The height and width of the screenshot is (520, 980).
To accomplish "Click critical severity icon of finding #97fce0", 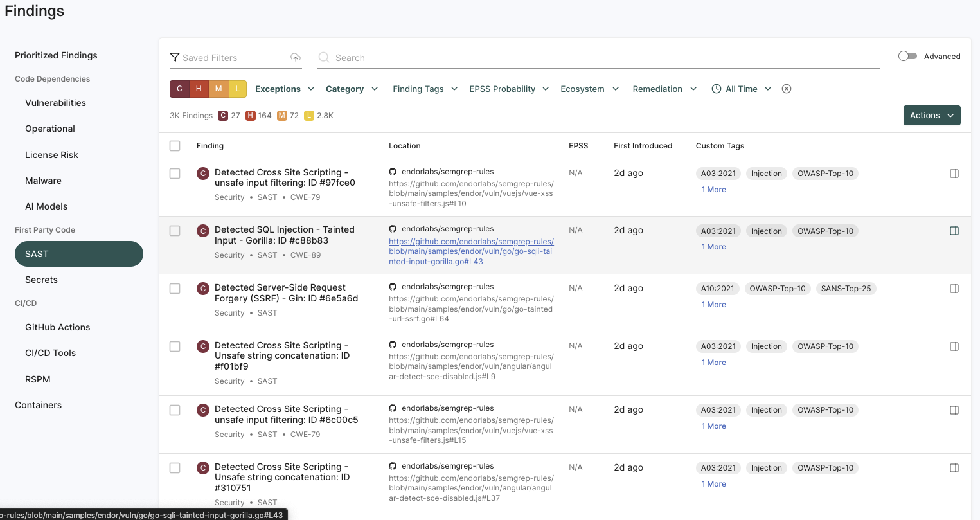I will click(x=203, y=173).
